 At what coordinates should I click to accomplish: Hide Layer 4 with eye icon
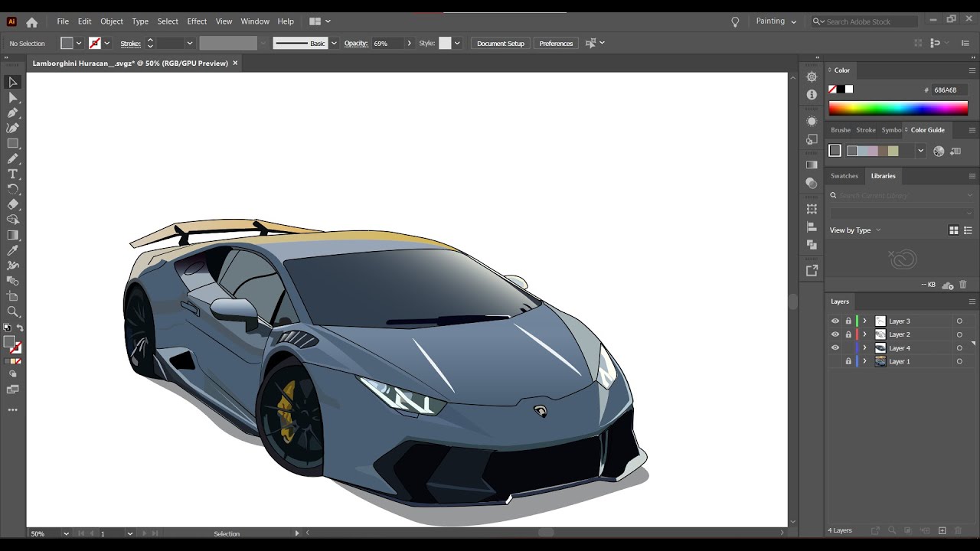835,348
